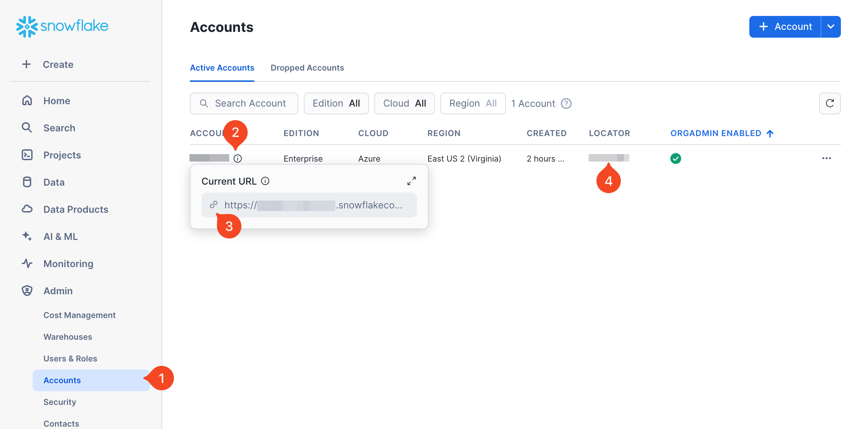Click the Data Products cloud icon
Viewport: 868px width, 429px height.
(27, 209)
